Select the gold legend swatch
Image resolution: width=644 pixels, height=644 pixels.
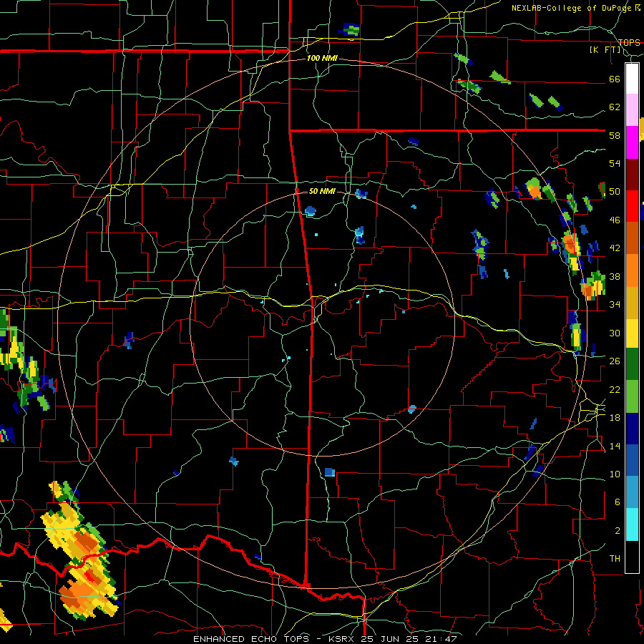pos(632,302)
